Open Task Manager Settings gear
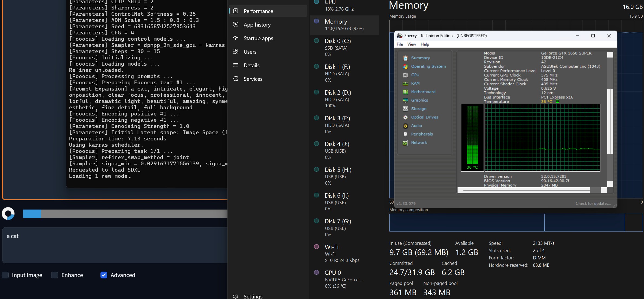Viewport: 644px width, 299px height. [x=236, y=296]
